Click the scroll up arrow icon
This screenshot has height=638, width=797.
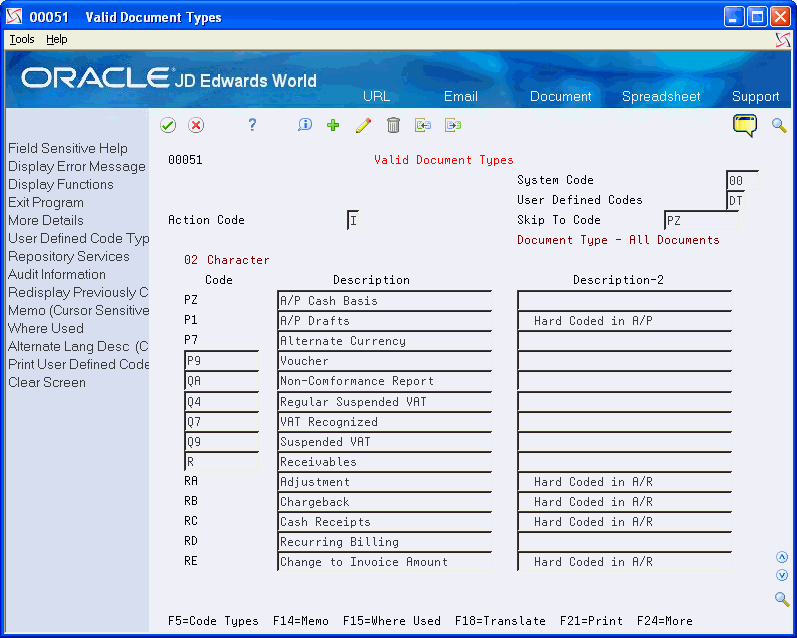(x=782, y=557)
